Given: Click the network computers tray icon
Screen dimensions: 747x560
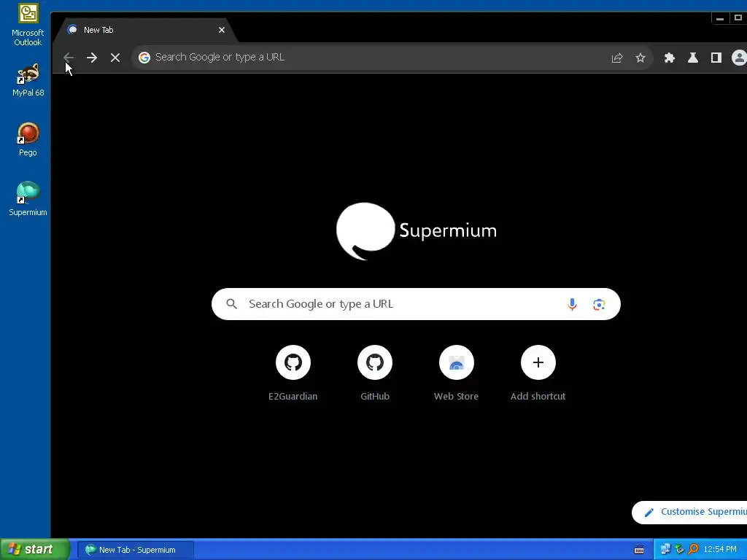Looking at the screenshot, I should tap(665, 550).
